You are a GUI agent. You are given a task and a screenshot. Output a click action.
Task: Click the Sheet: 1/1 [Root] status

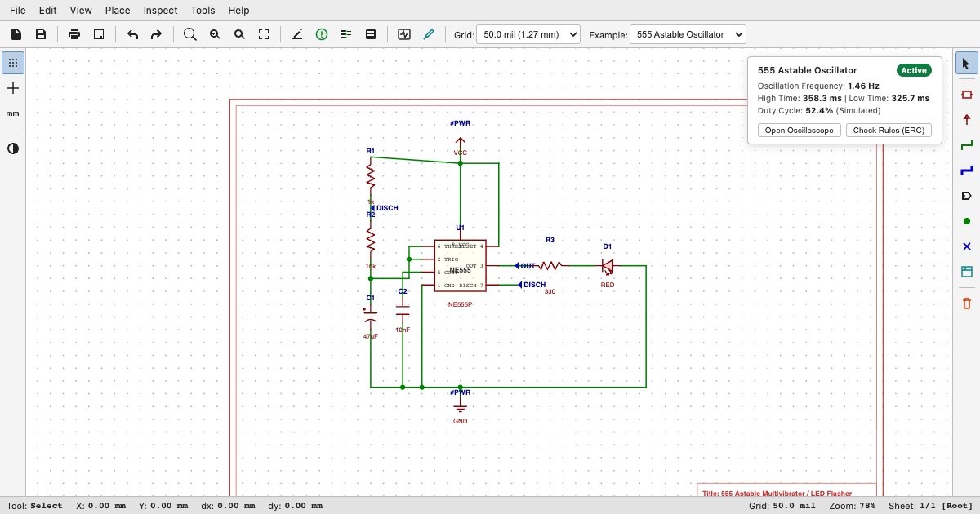point(932,506)
